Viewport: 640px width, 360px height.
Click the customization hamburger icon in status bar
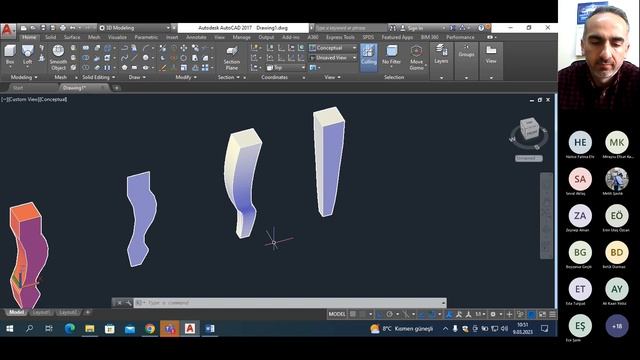(552, 314)
